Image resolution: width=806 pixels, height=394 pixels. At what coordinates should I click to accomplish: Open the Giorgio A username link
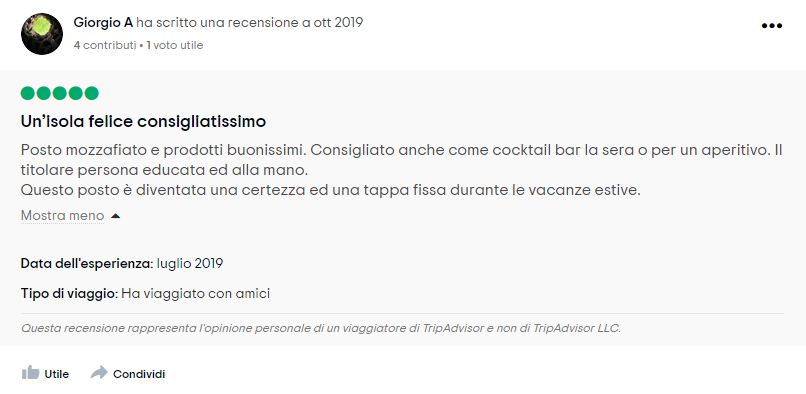tap(103, 23)
